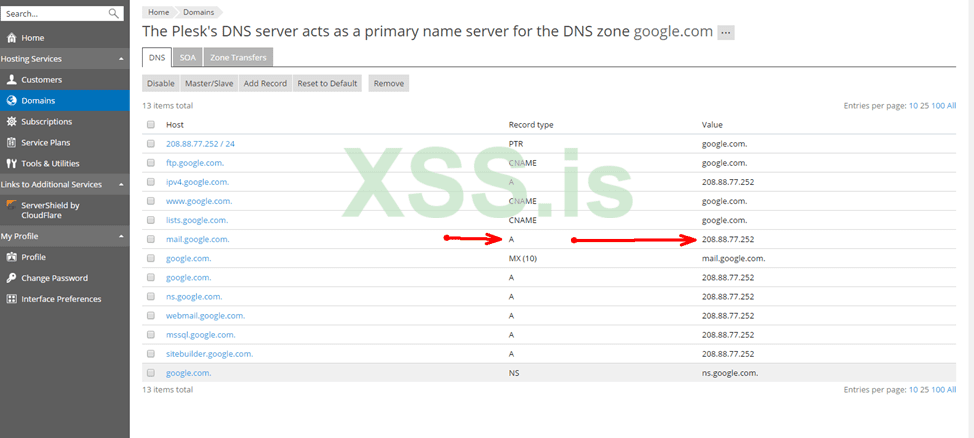This screenshot has width=974, height=438.
Task: Click the Reset to Default button
Action: 327,84
